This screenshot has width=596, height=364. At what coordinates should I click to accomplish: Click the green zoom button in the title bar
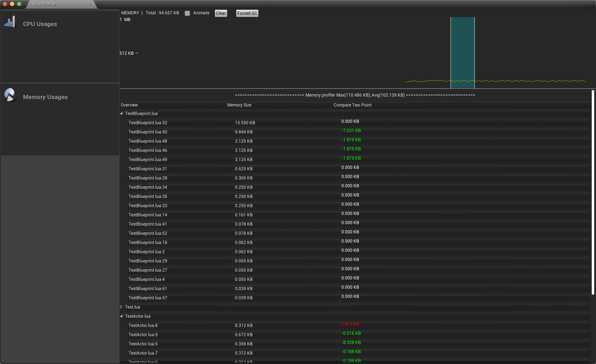[19, 4]
